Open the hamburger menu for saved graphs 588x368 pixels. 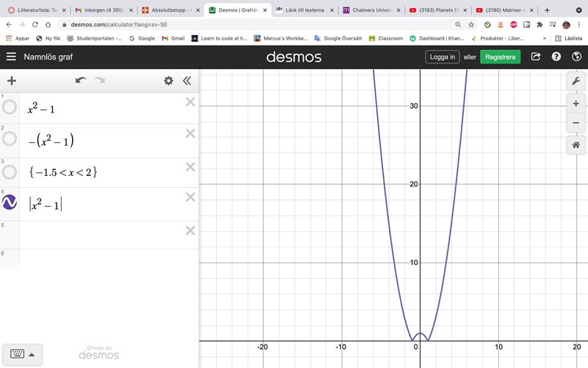click(x=11, y=57)
